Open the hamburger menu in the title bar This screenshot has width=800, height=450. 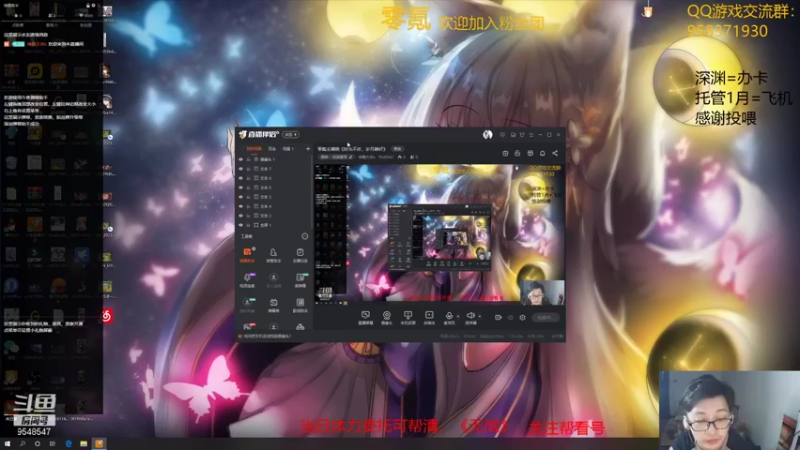pyautogui.click(x=531, y=135)
